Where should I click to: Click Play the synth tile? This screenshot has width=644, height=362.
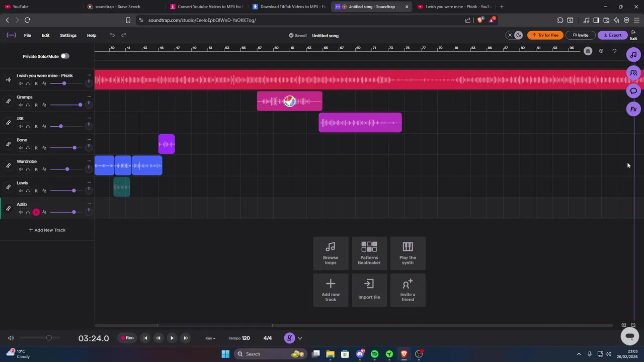pos(408,253)
